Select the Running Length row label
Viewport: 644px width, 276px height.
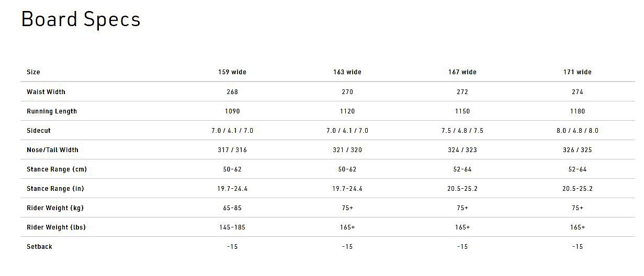click(x=52, y=111)
